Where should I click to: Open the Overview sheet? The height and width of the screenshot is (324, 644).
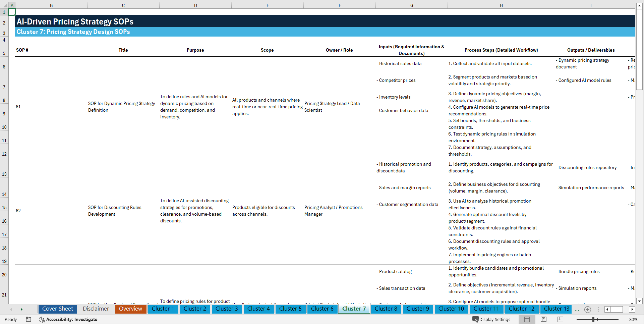[130, 309]
